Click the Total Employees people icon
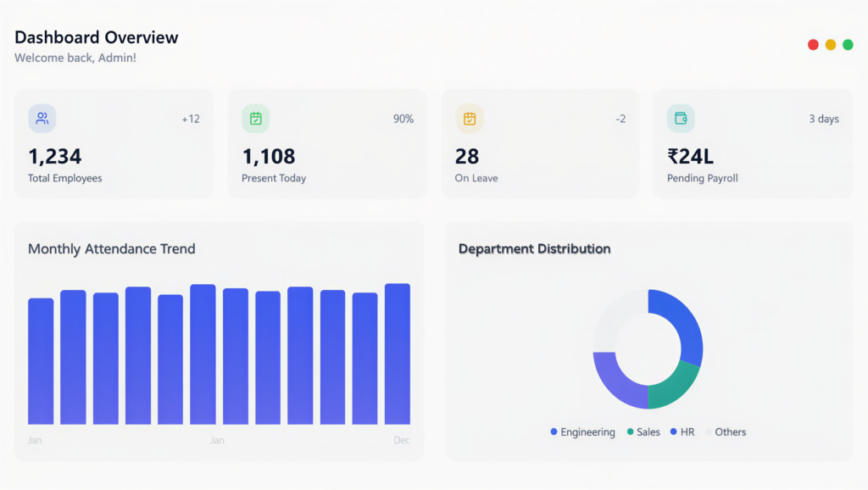Viewport: 868px width, 490px height. [42, 119]
